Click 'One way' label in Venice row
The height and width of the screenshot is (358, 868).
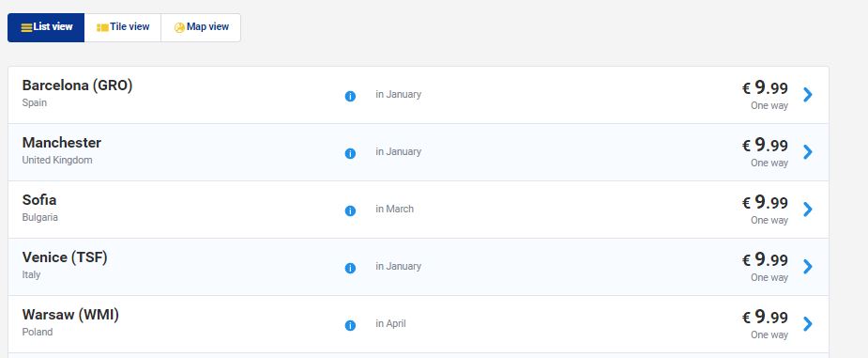[769, 277]
